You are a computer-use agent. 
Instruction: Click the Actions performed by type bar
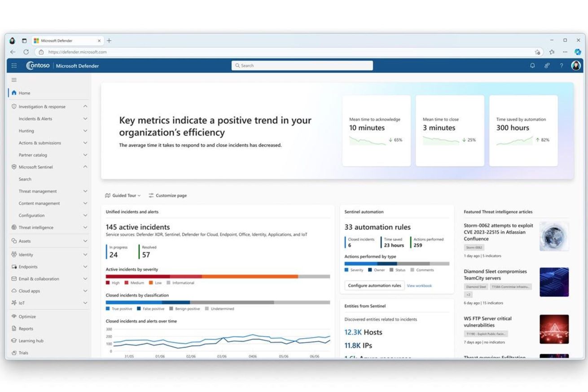coord(397,264)
